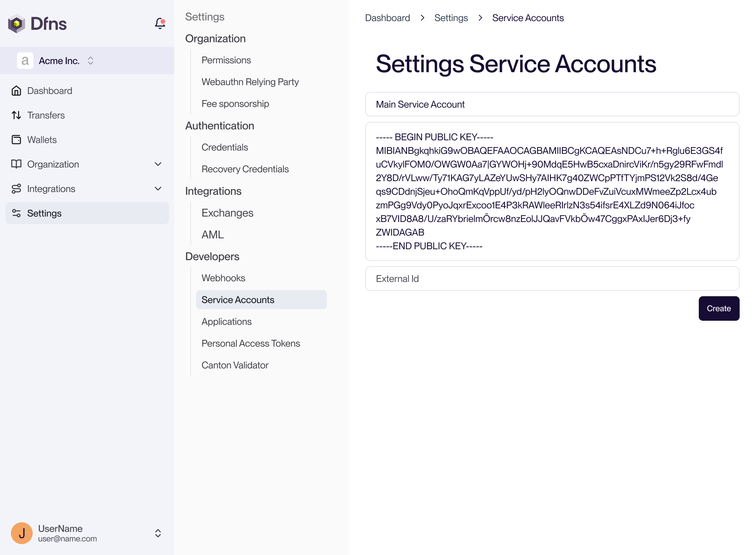Select Webhooks under Developers
The image size is (756, 555).
(x=223, y=278)
